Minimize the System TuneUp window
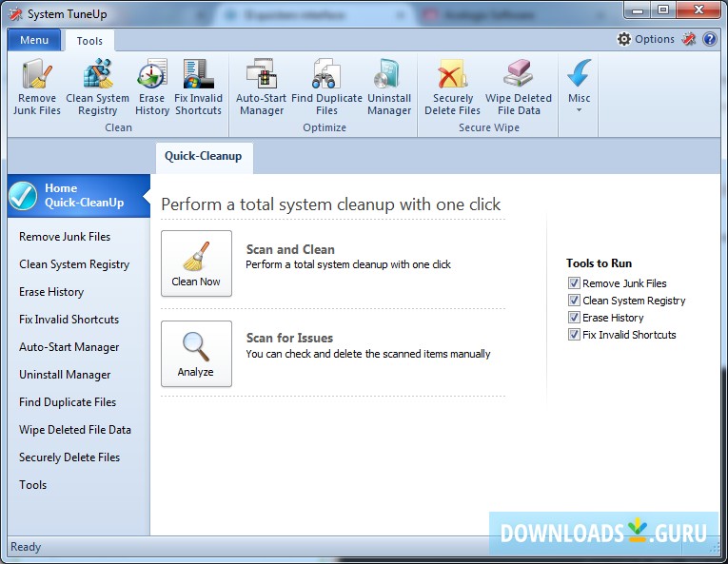 (638, 10)
